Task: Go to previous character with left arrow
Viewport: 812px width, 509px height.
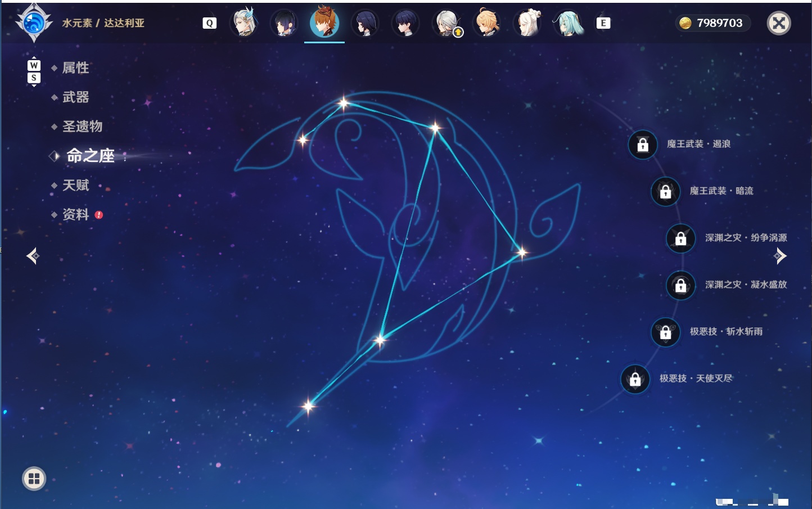Action: coord(33,256)
